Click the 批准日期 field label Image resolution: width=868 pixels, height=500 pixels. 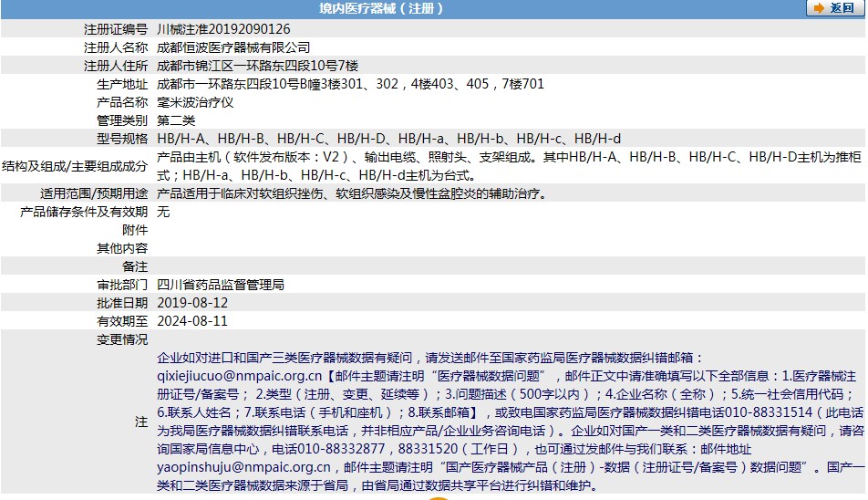tap(122, 303)
